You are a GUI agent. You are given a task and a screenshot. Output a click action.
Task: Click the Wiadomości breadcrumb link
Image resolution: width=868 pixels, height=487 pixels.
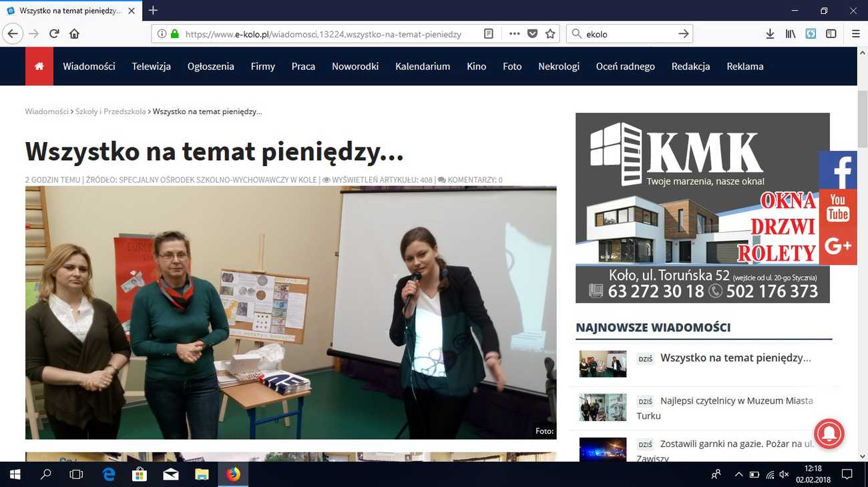(47, 111)
